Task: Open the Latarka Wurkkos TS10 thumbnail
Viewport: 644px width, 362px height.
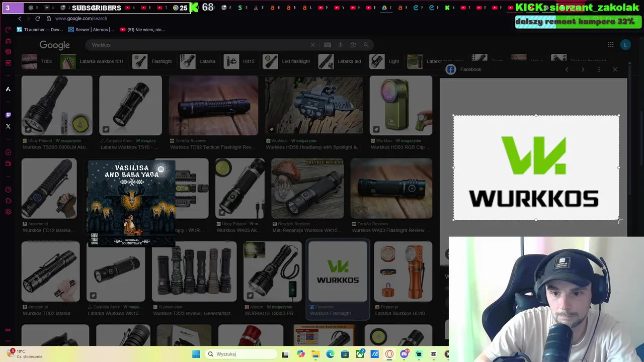Action: pyautogui.click(x=130, y=106)
